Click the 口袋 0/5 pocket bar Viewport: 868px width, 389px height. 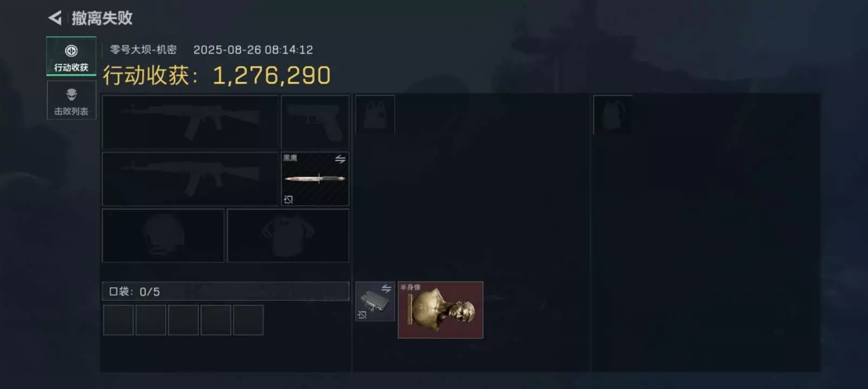coord(226,291)
